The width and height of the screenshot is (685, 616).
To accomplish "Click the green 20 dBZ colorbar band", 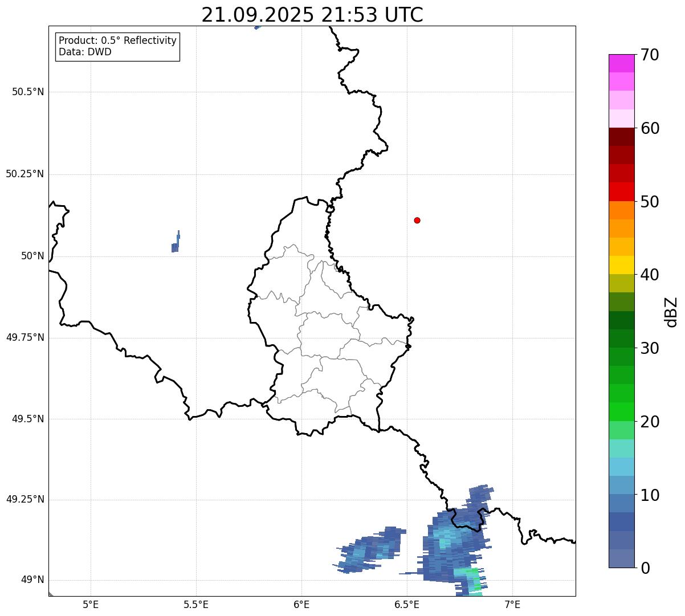I will point(621,411).
